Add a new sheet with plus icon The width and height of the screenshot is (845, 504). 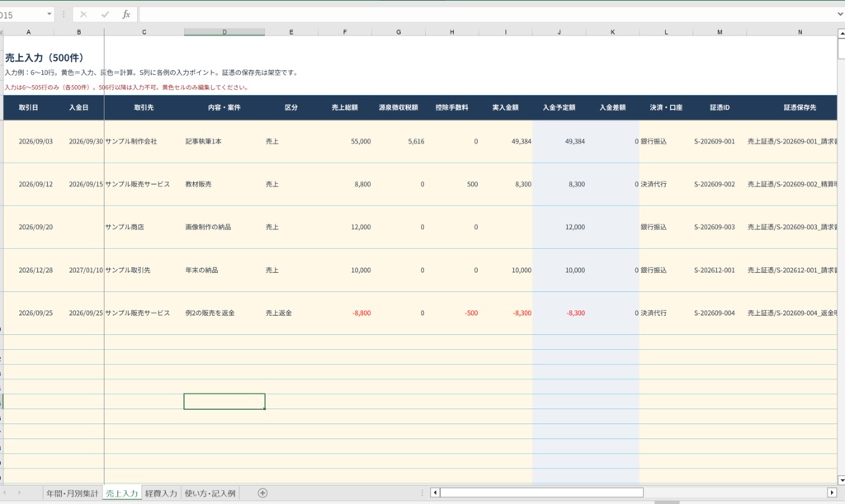(262, 492)
